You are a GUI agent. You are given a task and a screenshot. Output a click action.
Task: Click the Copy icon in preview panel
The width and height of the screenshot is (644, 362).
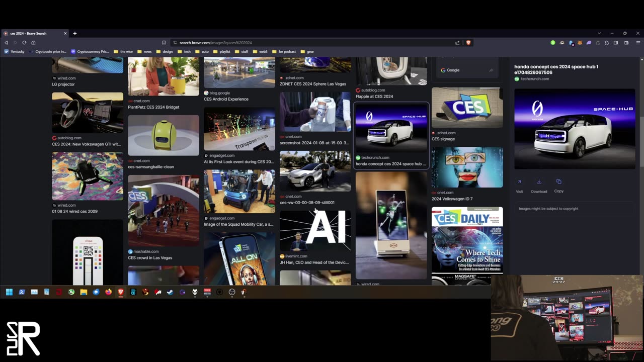coord(558,182)
